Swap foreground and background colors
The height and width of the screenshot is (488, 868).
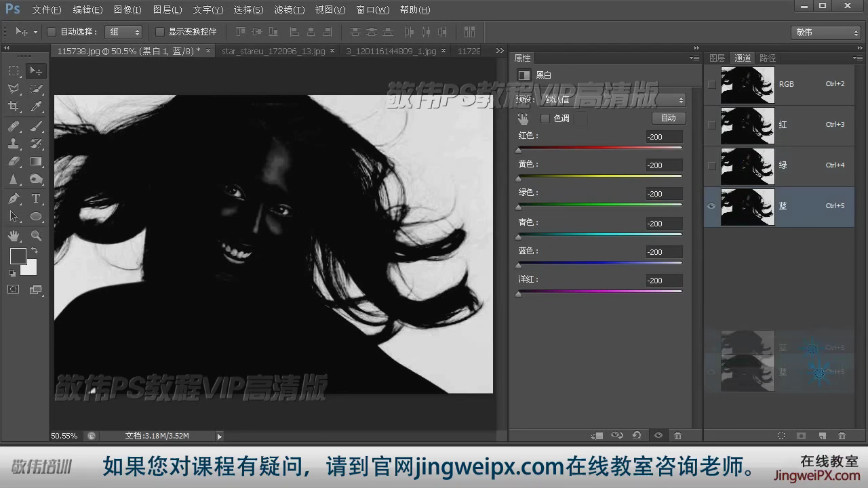tap(34, 251)
